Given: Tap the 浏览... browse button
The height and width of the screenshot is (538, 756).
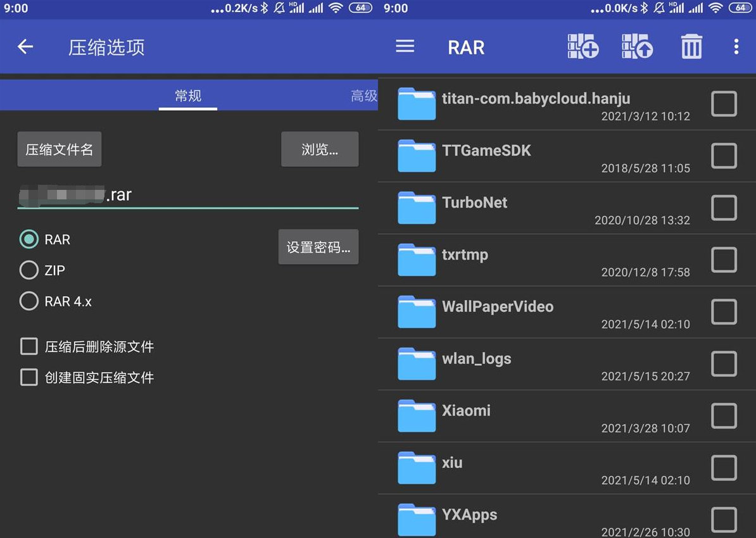Looking at the screenshot, I should tap(320, 149).
